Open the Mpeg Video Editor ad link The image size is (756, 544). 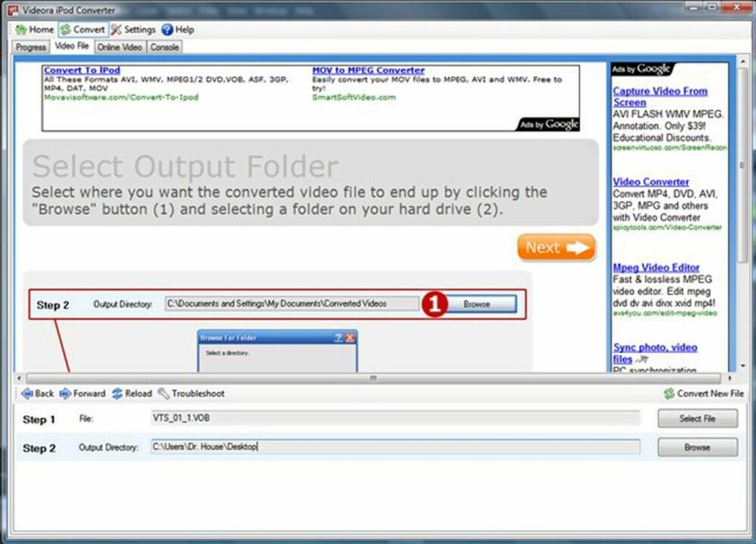[x=656, y=267]
